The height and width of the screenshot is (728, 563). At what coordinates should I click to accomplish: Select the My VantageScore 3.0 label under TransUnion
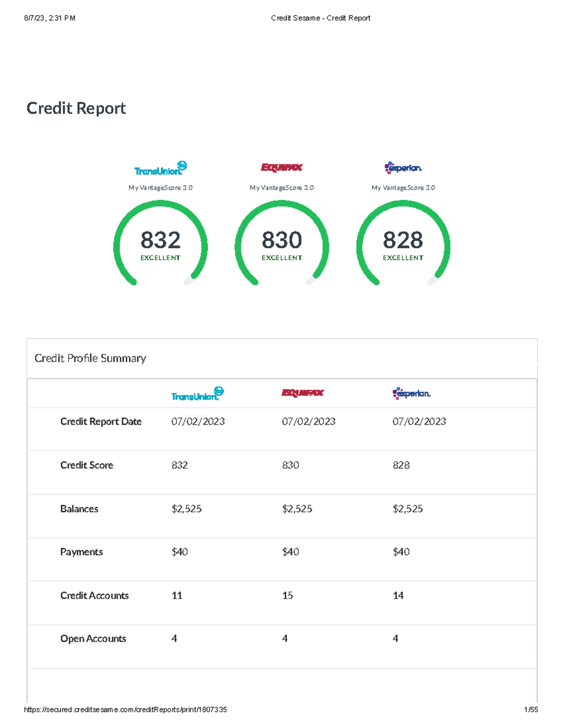tap(161, 188)
